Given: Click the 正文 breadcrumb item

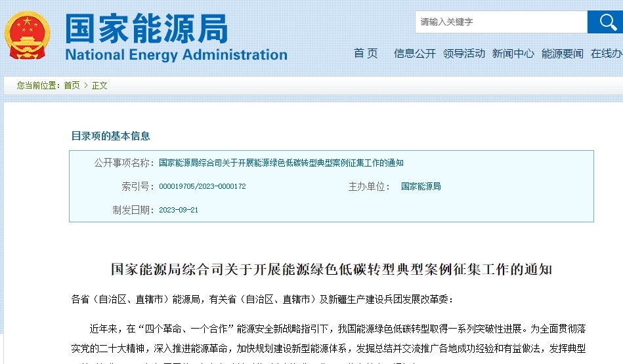Looking at the screenshot, I should (100, 85).
